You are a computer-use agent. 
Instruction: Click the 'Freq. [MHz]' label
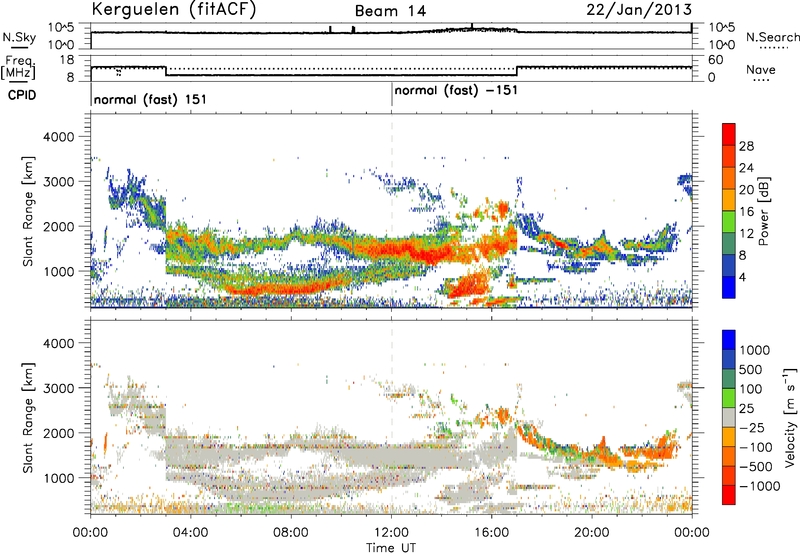tap(18, 67)
